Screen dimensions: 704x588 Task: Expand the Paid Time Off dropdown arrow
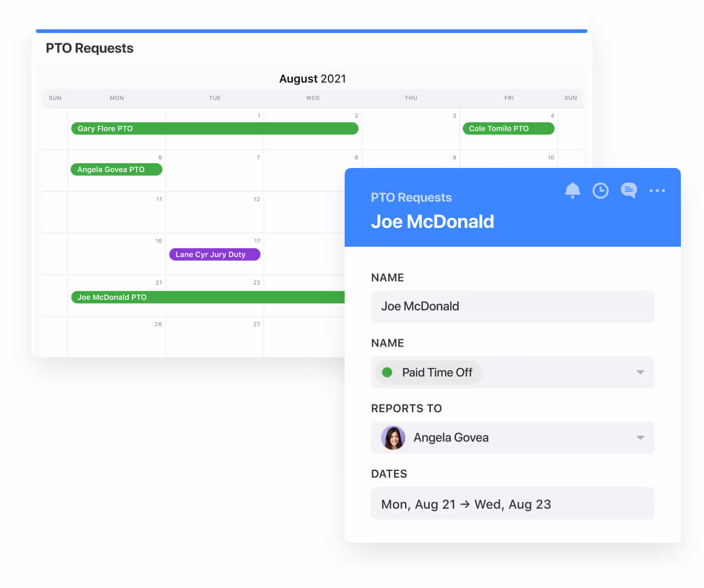(640, 372)
